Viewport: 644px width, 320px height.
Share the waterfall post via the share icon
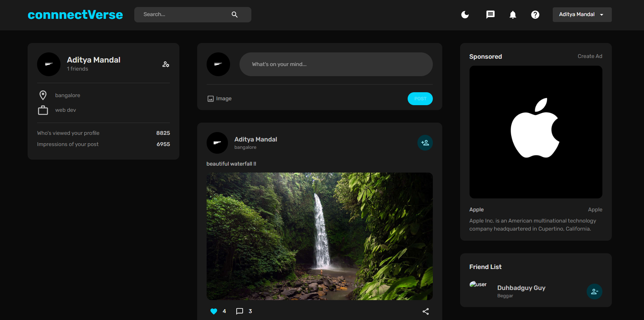[426, 311]
